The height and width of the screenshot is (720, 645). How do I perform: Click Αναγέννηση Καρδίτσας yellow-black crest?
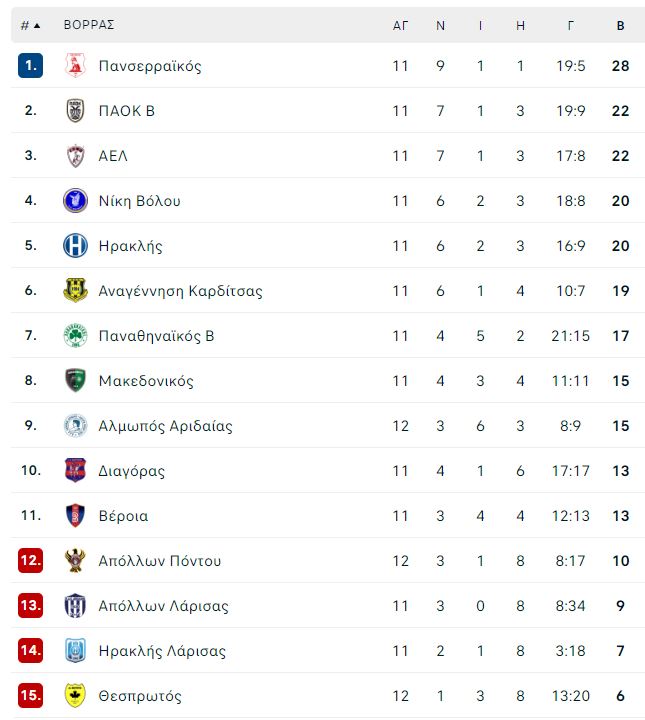(75, 291)
